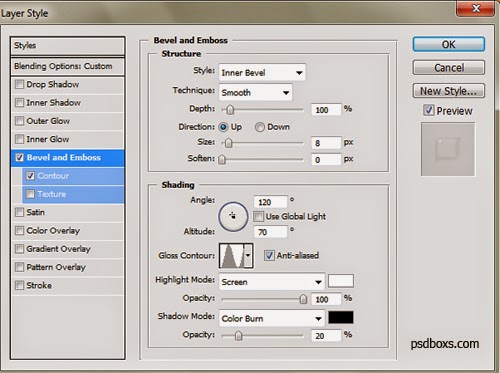Select the Down direction radio button
The width and height of the screenshot is (500, 373).
[260, 127]
